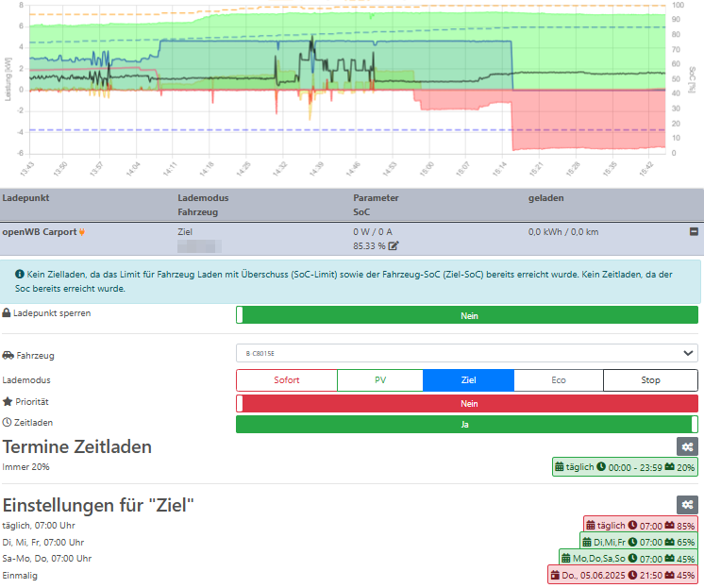This screenshot has height=588, width=704.
Task: Open Termine Zeitladen settings gear button
Action: pyautogui.click(x=687, y=447)
